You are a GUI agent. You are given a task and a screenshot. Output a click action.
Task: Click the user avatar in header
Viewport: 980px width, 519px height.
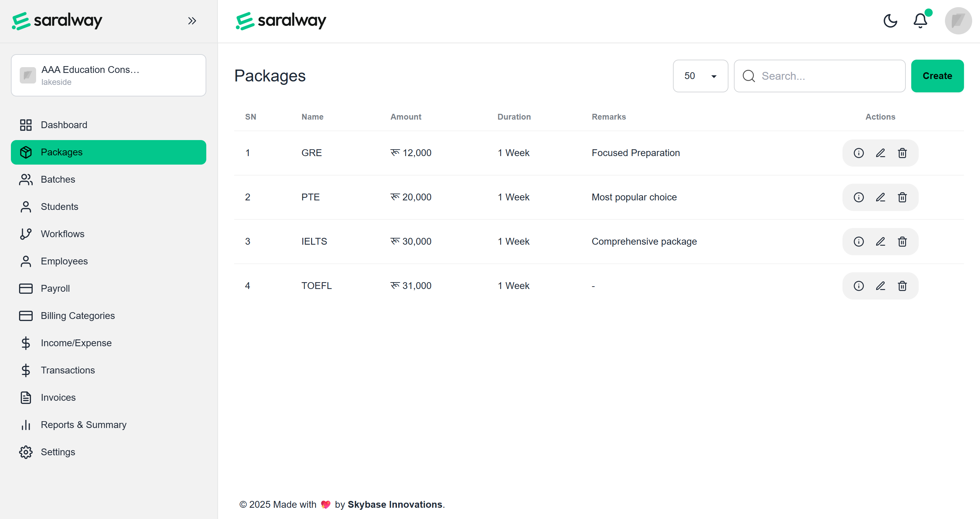[958, 20]
